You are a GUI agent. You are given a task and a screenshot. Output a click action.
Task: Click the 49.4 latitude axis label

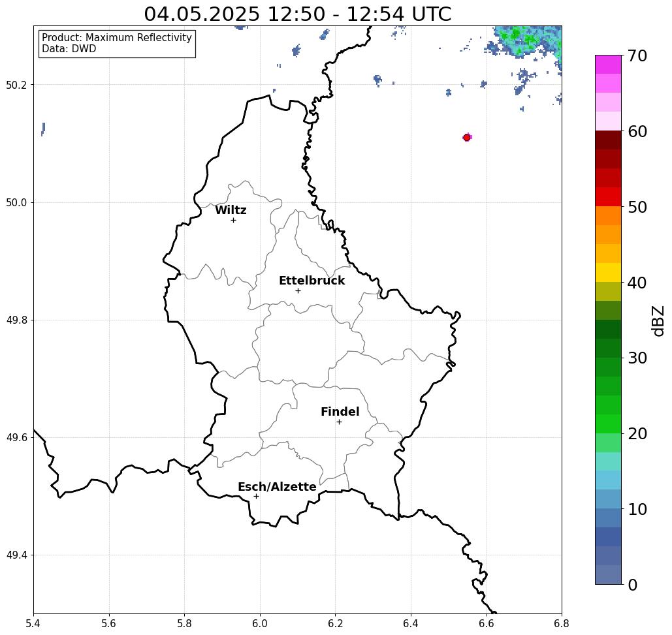[16, 555]
